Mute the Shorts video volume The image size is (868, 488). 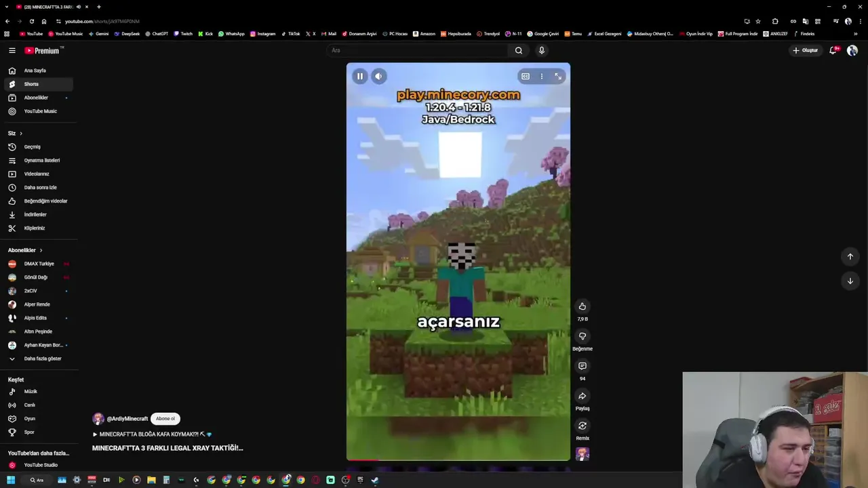click(x=379, y=77)
